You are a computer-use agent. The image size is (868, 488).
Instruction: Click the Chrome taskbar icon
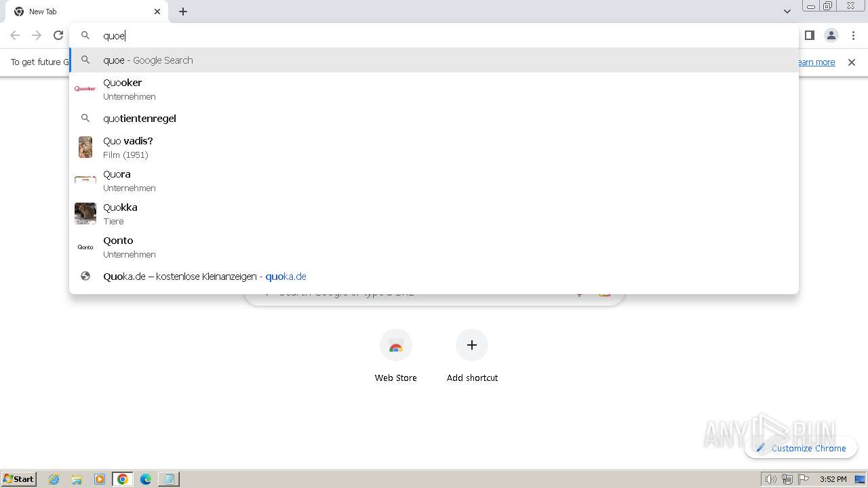point(123,479)
